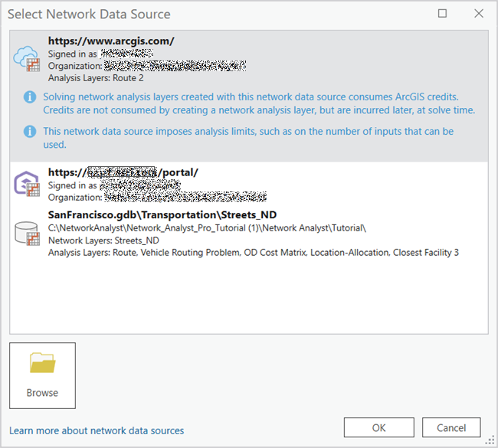Viewport: 498px width, 448px height.
Task: Click the ArcGIS Online cloud network icon
Action: pyautogui.click(x=27, y=59)
